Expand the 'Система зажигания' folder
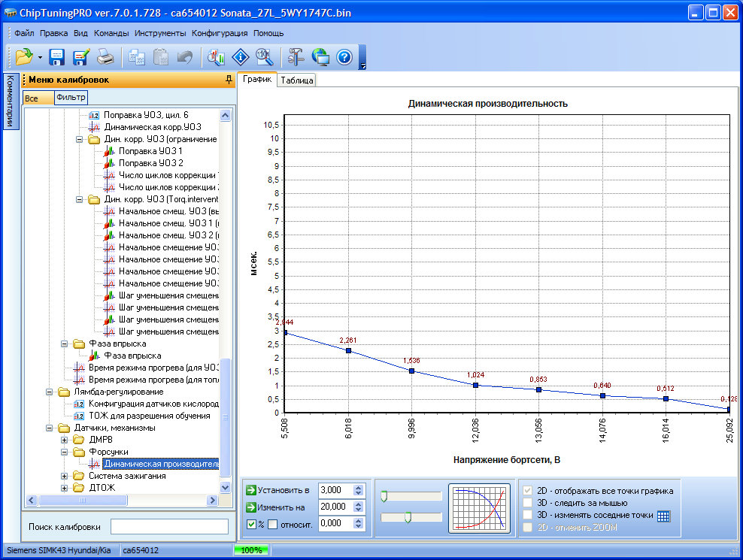Viewport: 743px width, 560px height. (65, 476)
